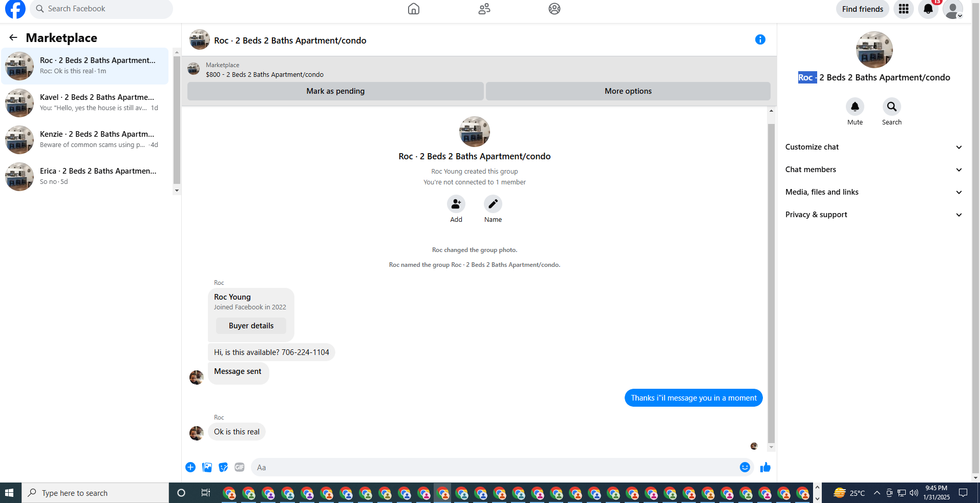The image size is (980, 503).
Task: Choose a GIF
Action: [x=240, y=467]
